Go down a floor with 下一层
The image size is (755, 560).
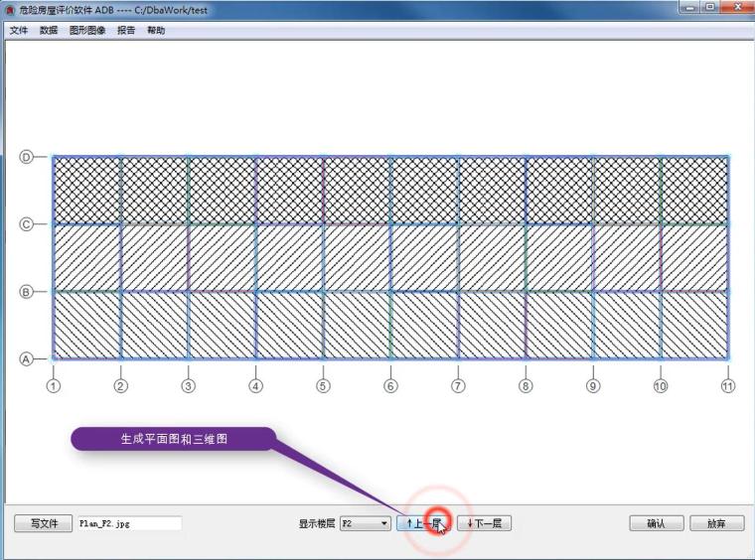coord(484,523)
